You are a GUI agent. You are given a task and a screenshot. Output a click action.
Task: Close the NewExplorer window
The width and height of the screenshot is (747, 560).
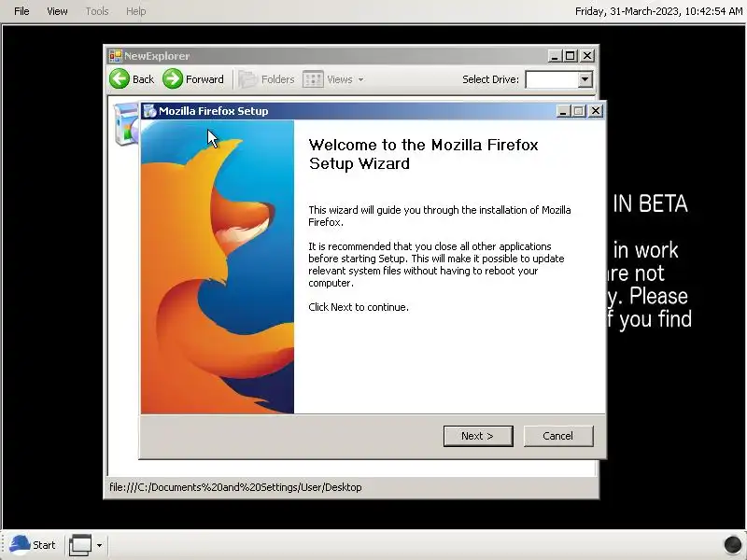pyautogui.click(x=587, y=56)
